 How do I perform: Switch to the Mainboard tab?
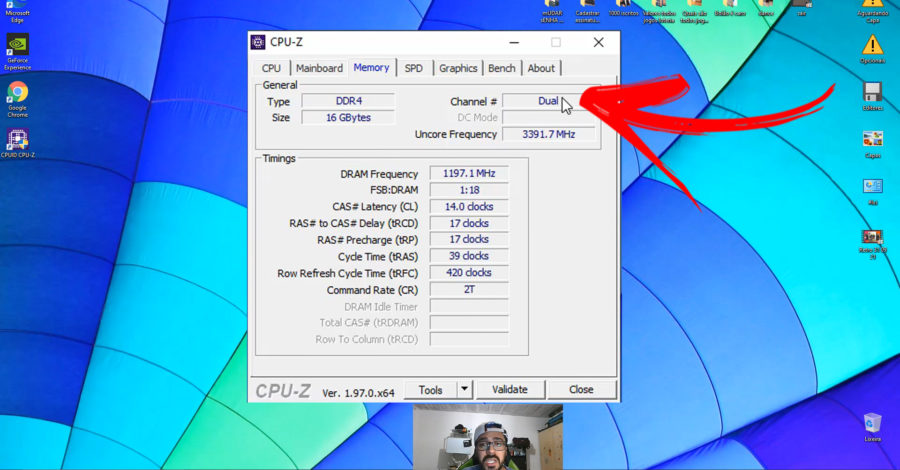coord(319,68)
